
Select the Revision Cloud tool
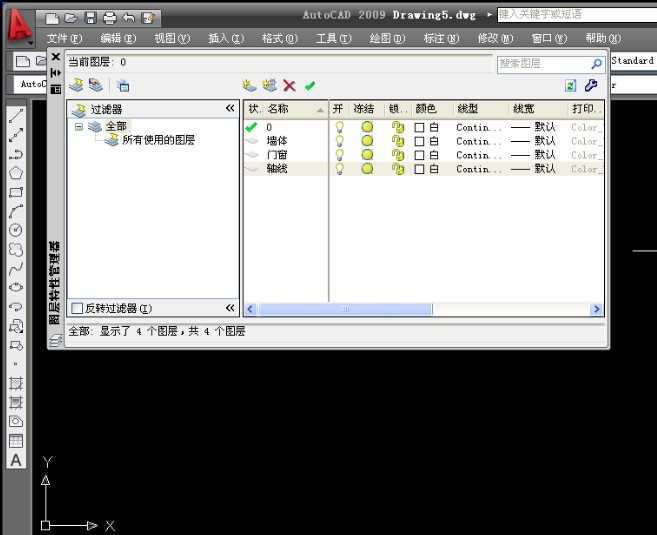point(16,249)
